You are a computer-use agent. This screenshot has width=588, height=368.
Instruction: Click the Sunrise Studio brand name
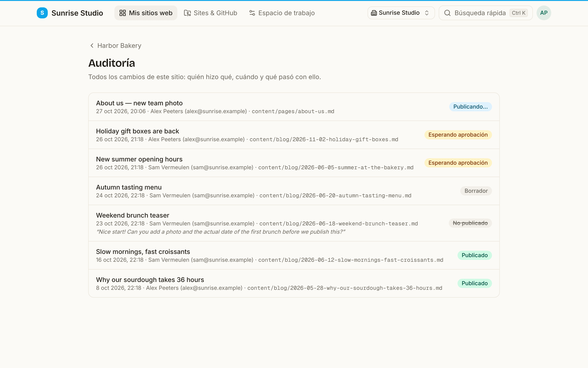coord(77,13)
